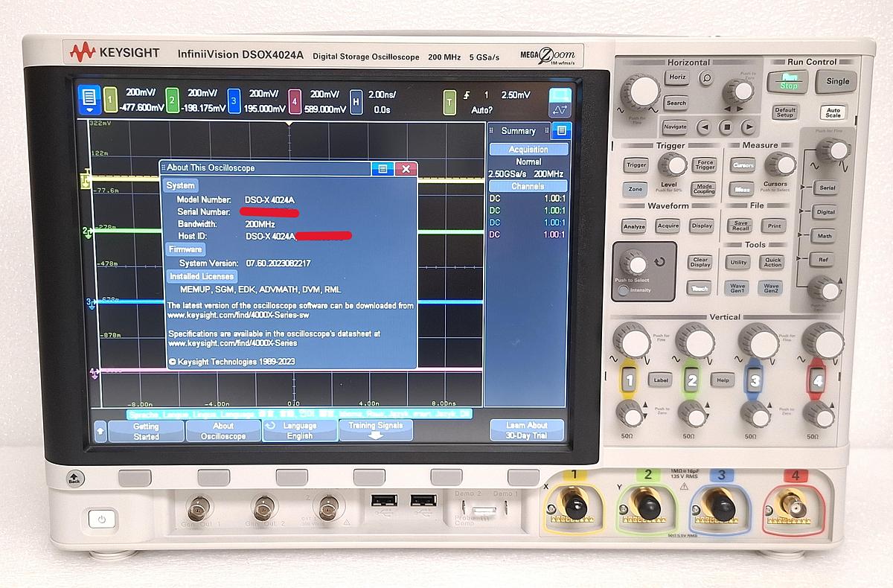Expand the Training Signals dropdown
This screenshot has height=588, width=893.
tap(376, 429)
